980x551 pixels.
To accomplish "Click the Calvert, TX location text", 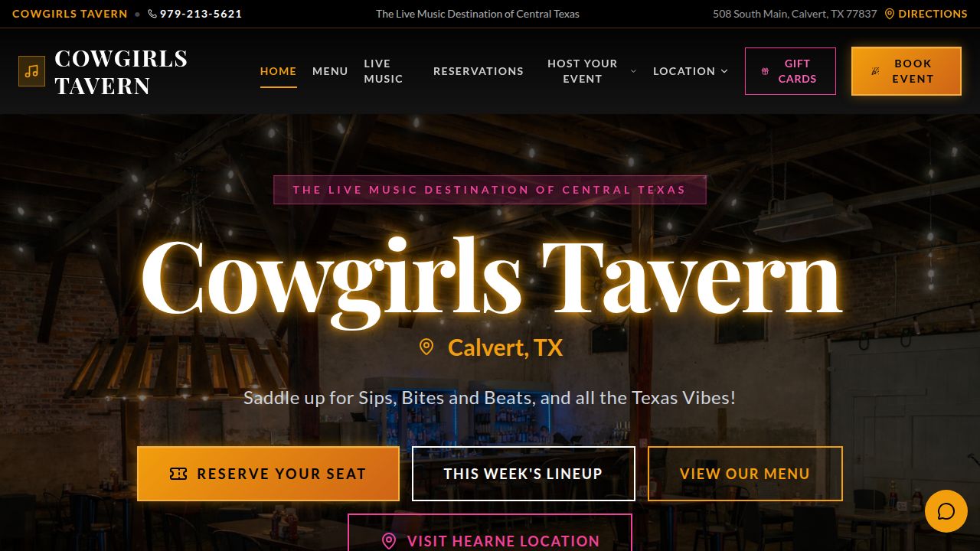I will 505,347.
